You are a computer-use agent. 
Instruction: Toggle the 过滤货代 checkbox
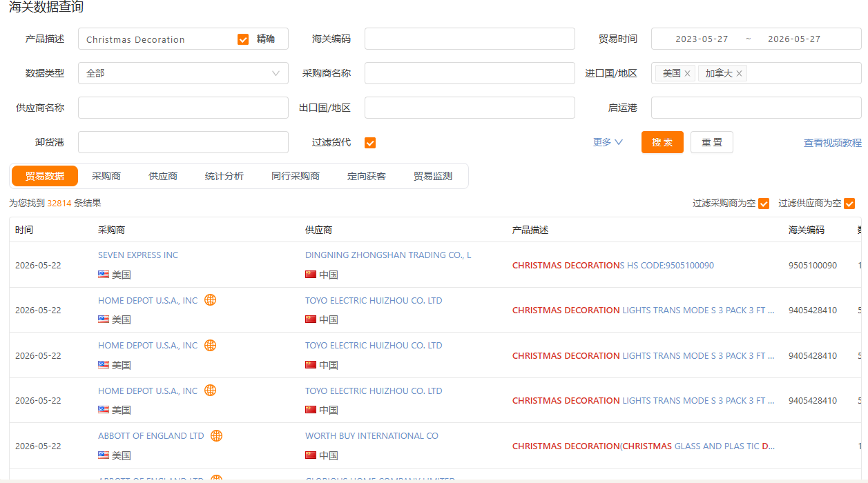tap(370, 143)
